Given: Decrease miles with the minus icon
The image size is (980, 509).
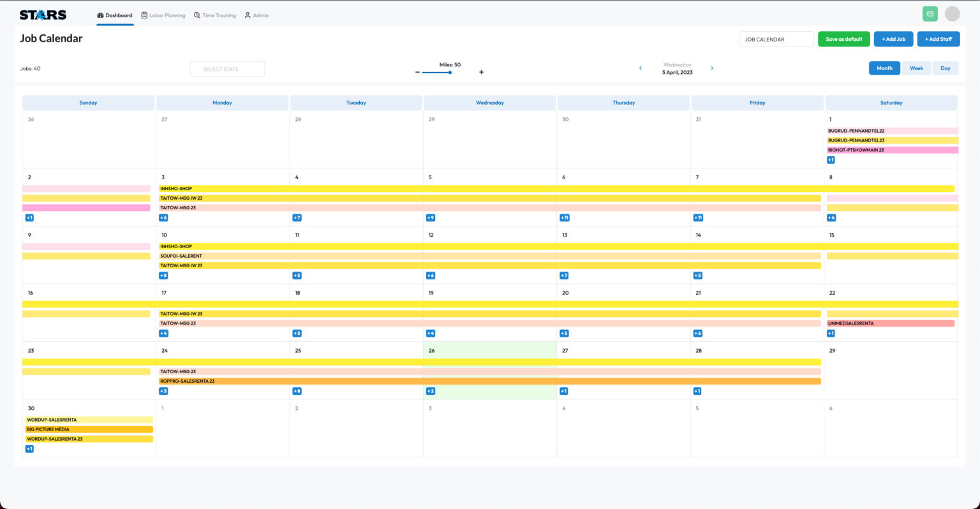Looking at the screenshot, I should click(x=417, y=72).
